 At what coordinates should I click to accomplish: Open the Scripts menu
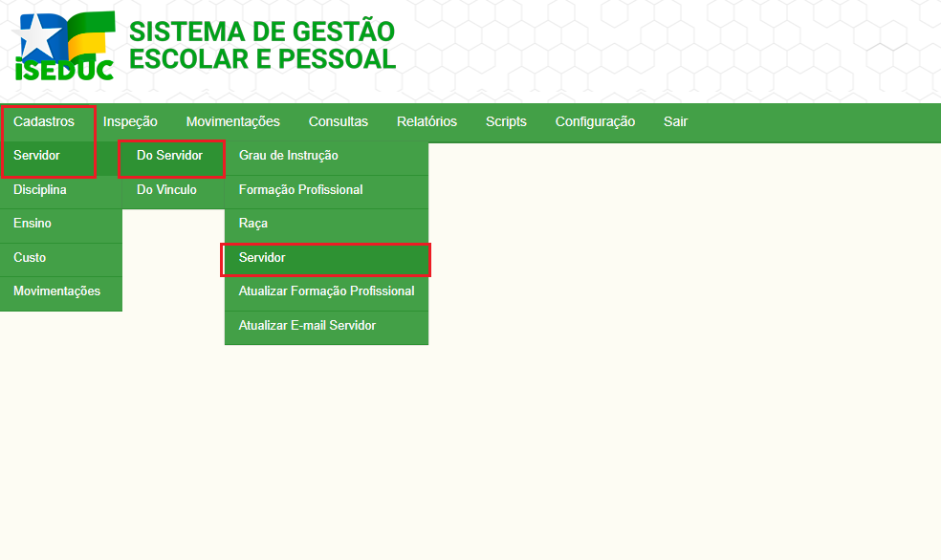click(x=506, y=121)
